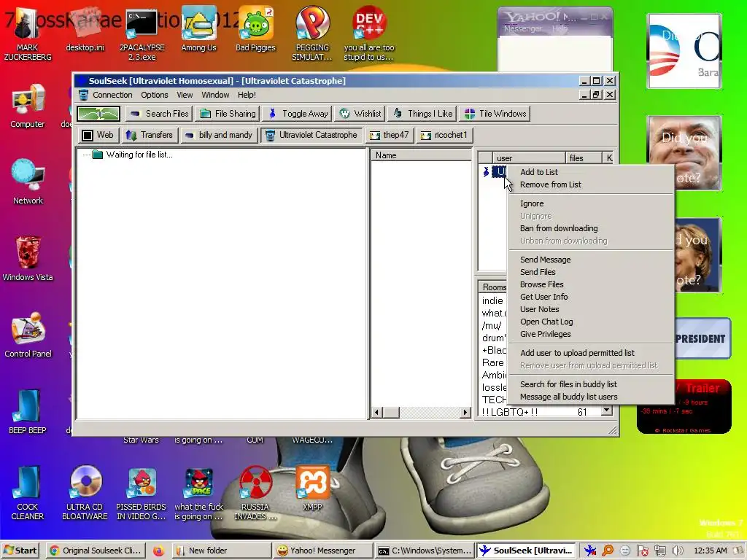747x560 pixels.
Task: Open Things I Like toolbar button
Action: (422, 114)
